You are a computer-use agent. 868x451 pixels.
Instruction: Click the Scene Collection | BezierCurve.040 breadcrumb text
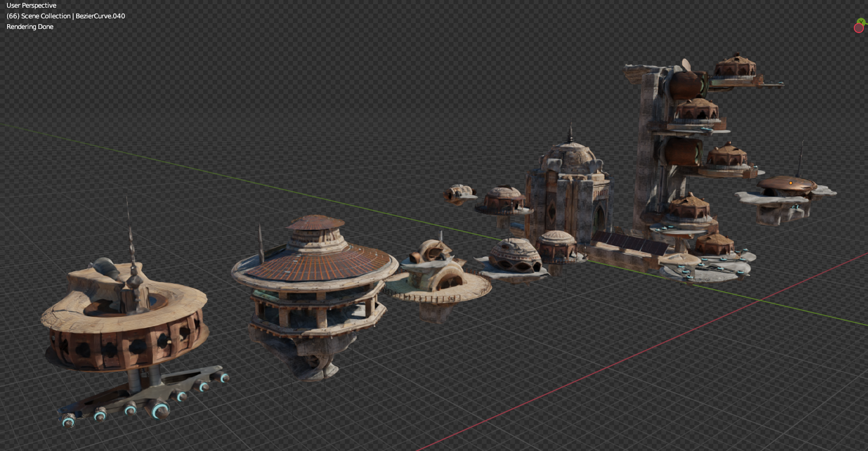pyautogui.click(x=65, y=16)
